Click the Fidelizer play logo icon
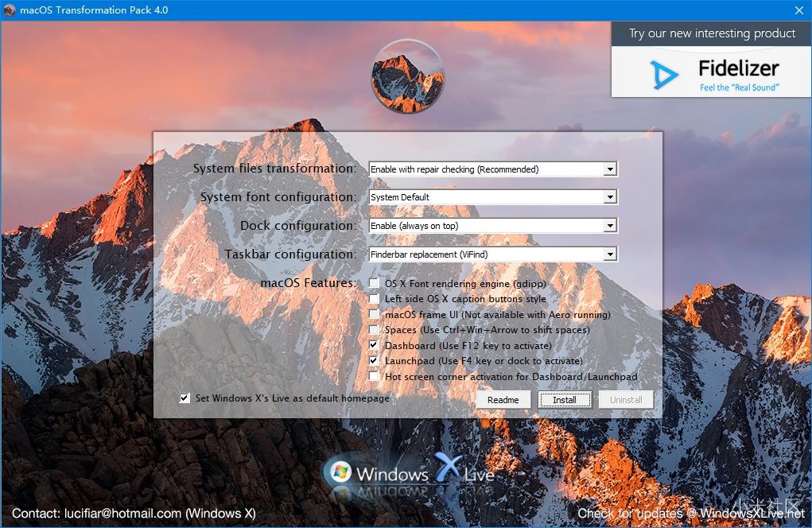 663,75
